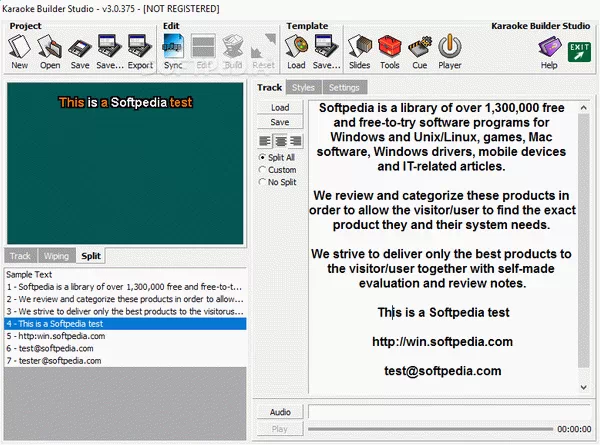Image resolution: width=600 pixels, height=445 pixels.
Task: Switch to the Styles tab
Action: coord(303,88)
